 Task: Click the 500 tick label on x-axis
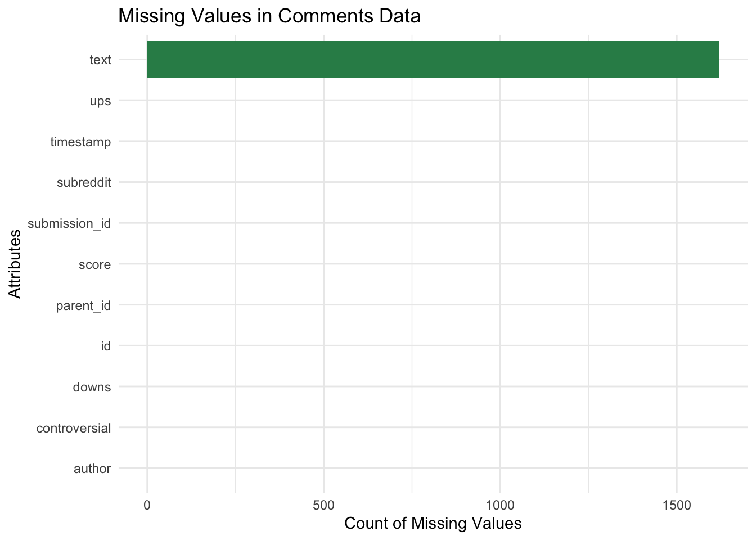tap(323, 505)
